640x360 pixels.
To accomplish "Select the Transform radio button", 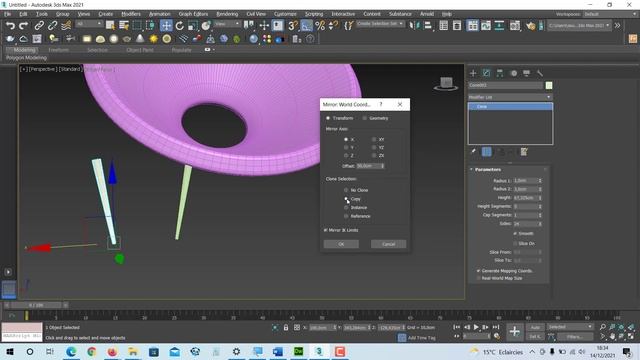I will 328,118.
